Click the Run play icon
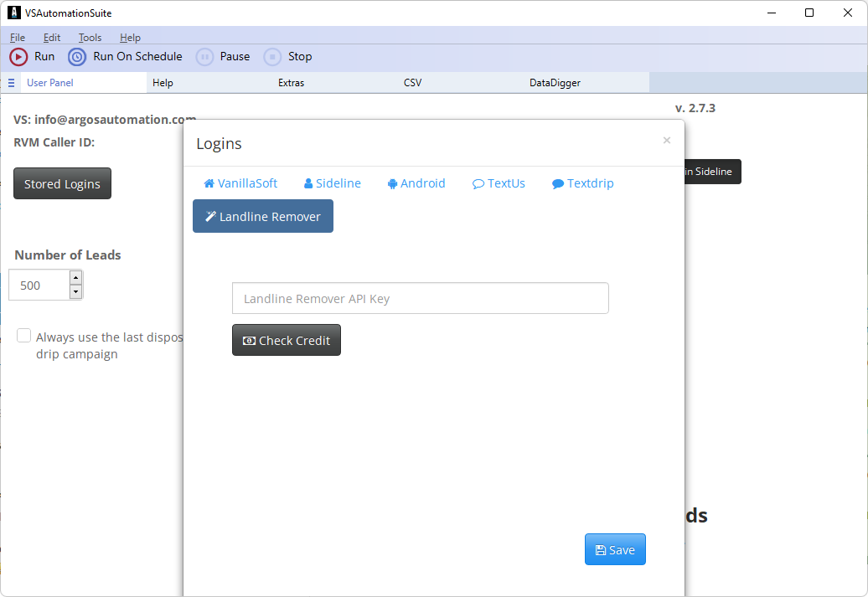Image resolution: width=868 pixels, height=597 pixels. point(18,57)
